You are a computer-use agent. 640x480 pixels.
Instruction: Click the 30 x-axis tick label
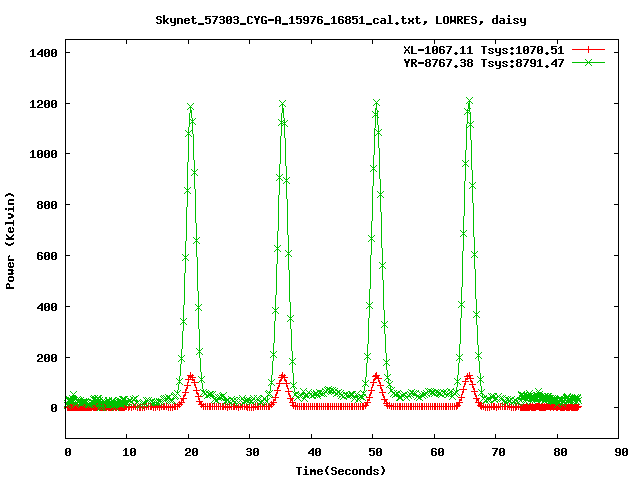coord(252,452)
